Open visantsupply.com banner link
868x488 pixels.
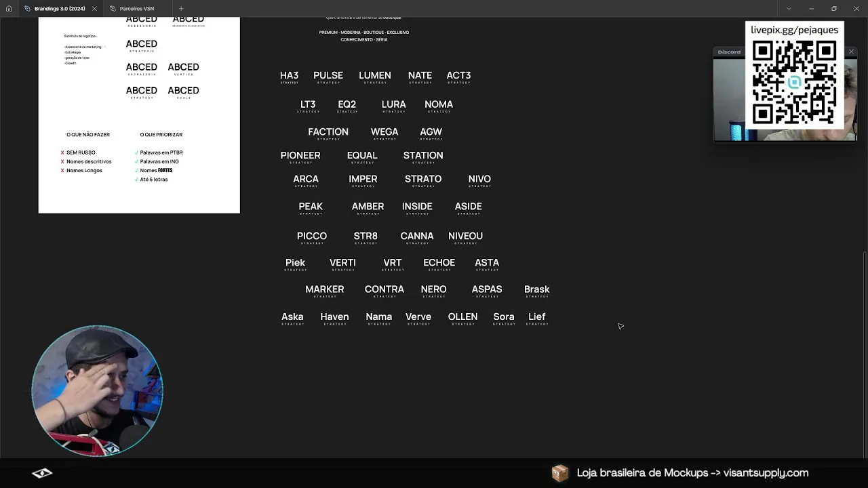click(x=692, y=473)
